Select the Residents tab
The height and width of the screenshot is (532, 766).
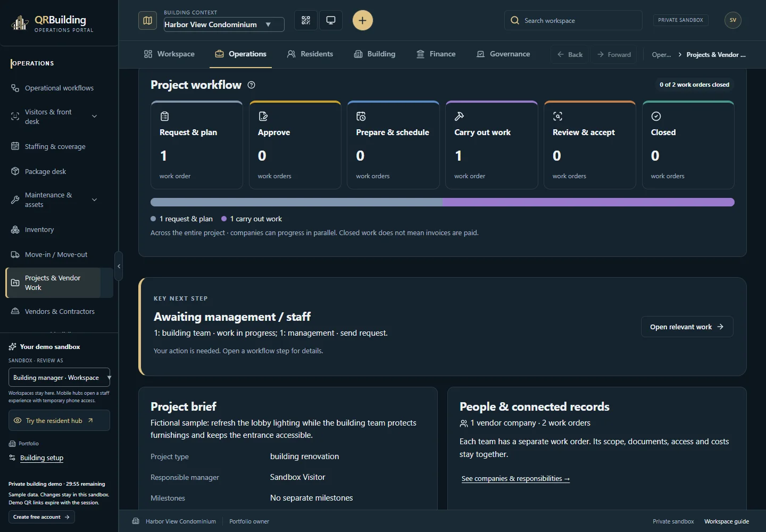coord(310,54)
